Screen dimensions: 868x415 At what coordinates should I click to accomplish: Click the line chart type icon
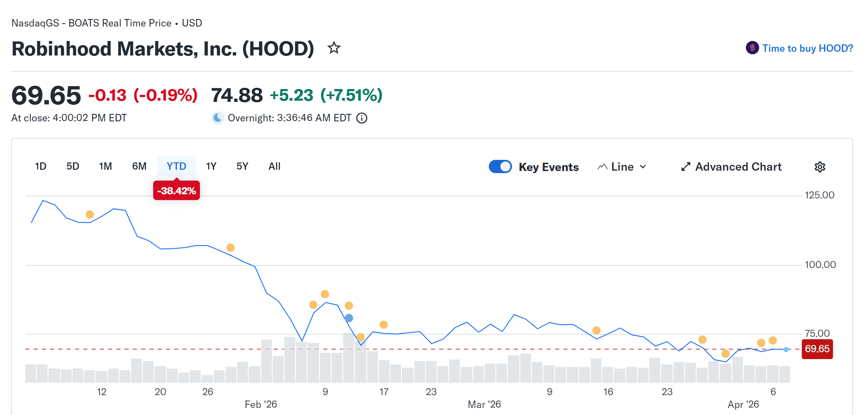[x=603, y=166]
